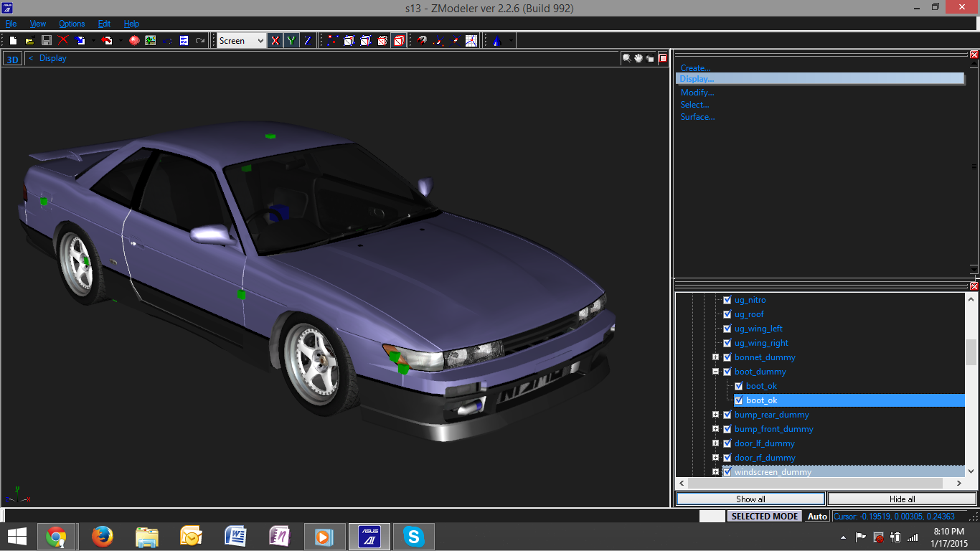Open Chrome from the taskbar
Viewport: 980px width, 551px height.
click(56, 537)
